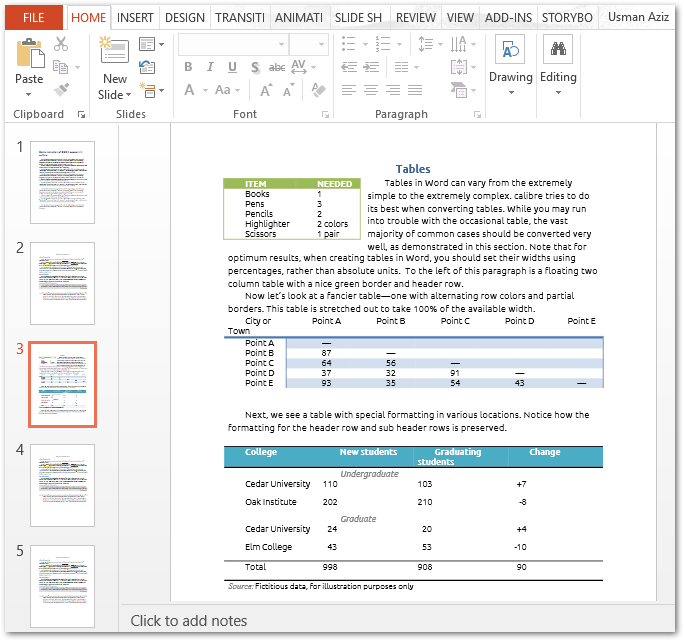The width and height of the screenshot is (684, 641).
Task: Click the Text Shadow S icon
Action: [x=254, y=67]
